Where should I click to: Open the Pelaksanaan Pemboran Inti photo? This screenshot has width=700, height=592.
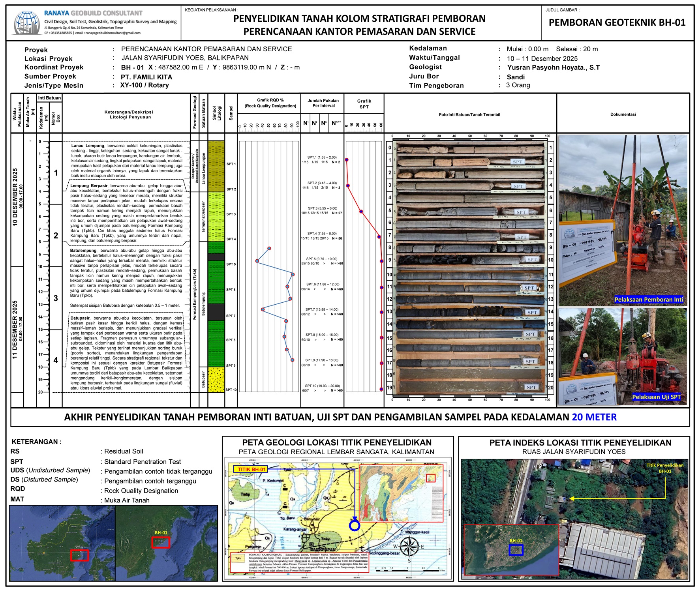(623, 220)
